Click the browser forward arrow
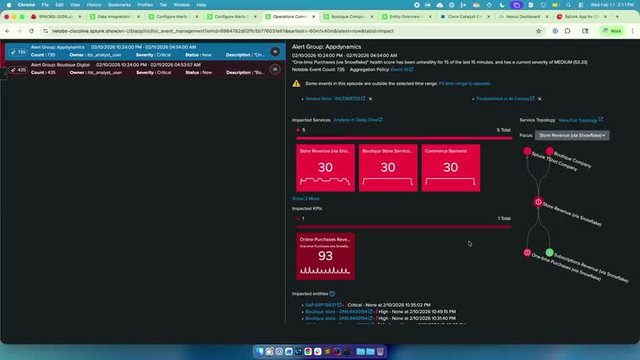 [x=19, y=31]
